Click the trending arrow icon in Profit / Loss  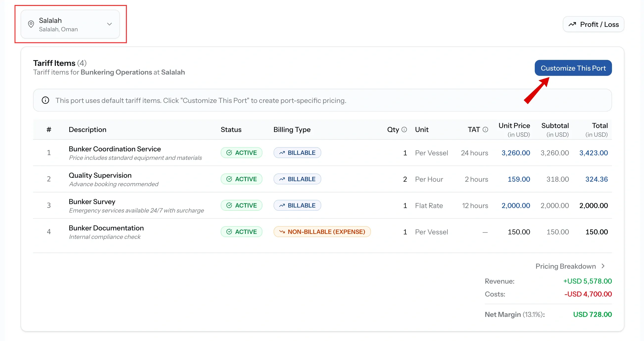click(572, 24)
